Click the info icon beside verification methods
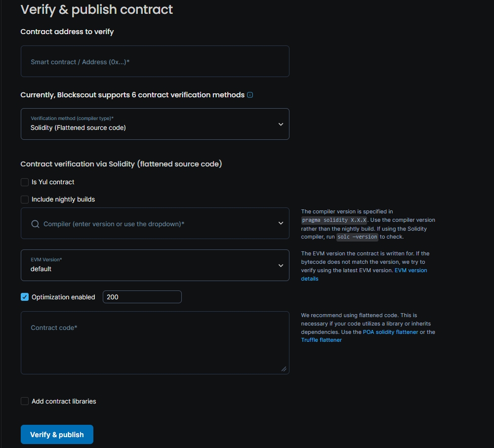 [x=250, y=95]
